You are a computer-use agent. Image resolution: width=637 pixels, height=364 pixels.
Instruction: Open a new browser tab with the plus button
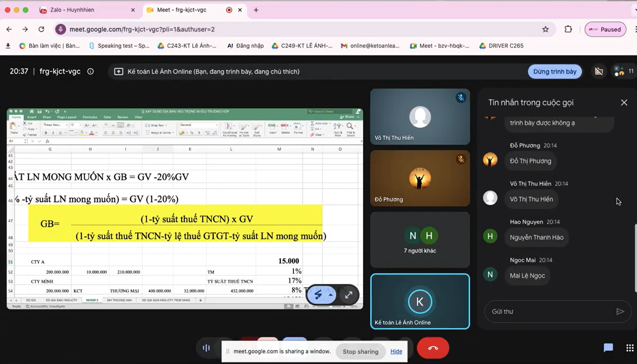pos(256,10)
